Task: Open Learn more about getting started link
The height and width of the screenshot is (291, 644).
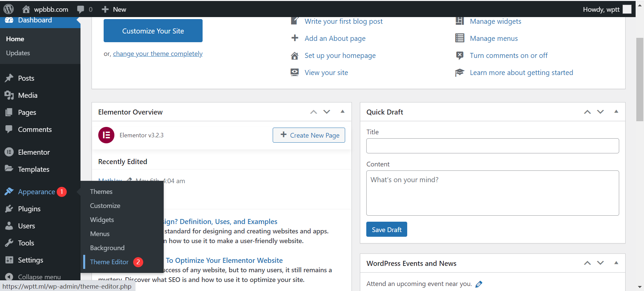Action: click(x=521, y=72)
